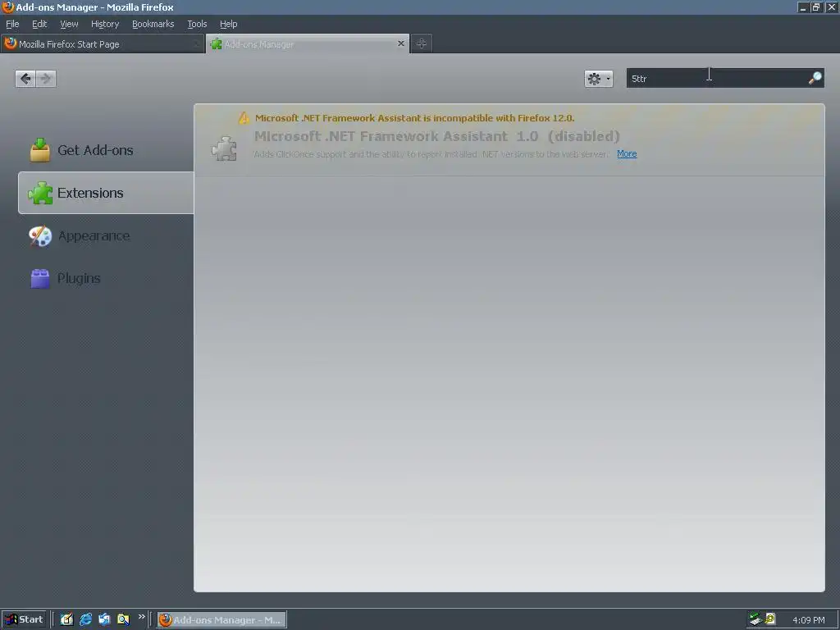
Task: Click the yellow incompatibility warning icon
Action: pos(244,118)
